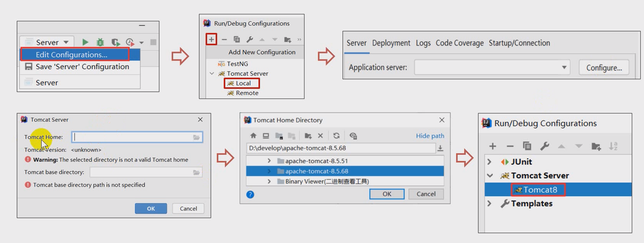Click the folder-plus icon above Add New Configuration
Image resolution: width=644 pixels, height=243 pixels.
point(287,39)
